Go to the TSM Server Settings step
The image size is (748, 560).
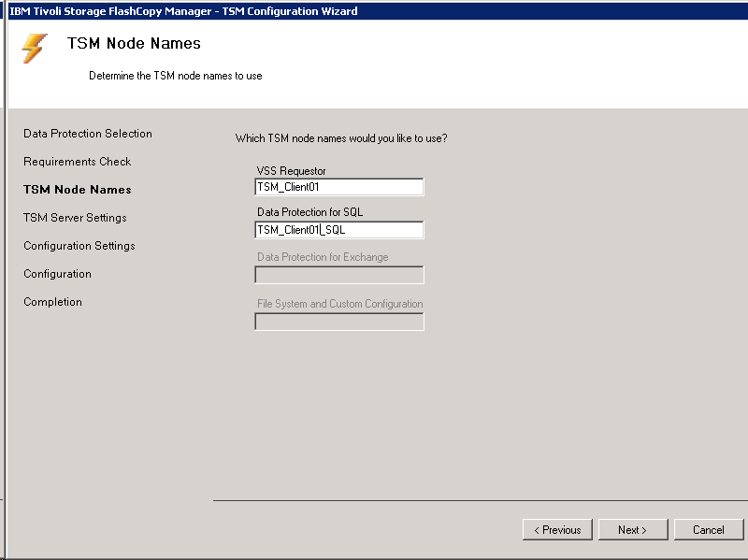(75, 218)
